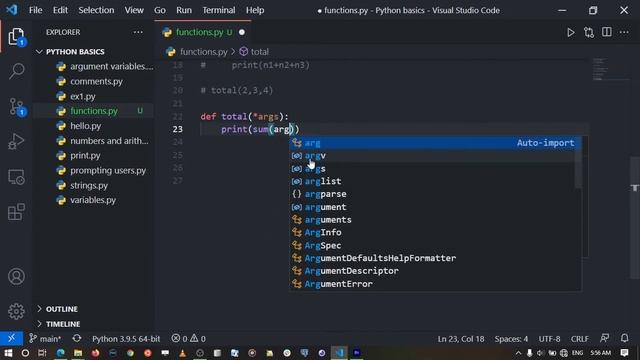
Task: Collapse the PYTHON BASICS folder section
Action: click(75, 52)
